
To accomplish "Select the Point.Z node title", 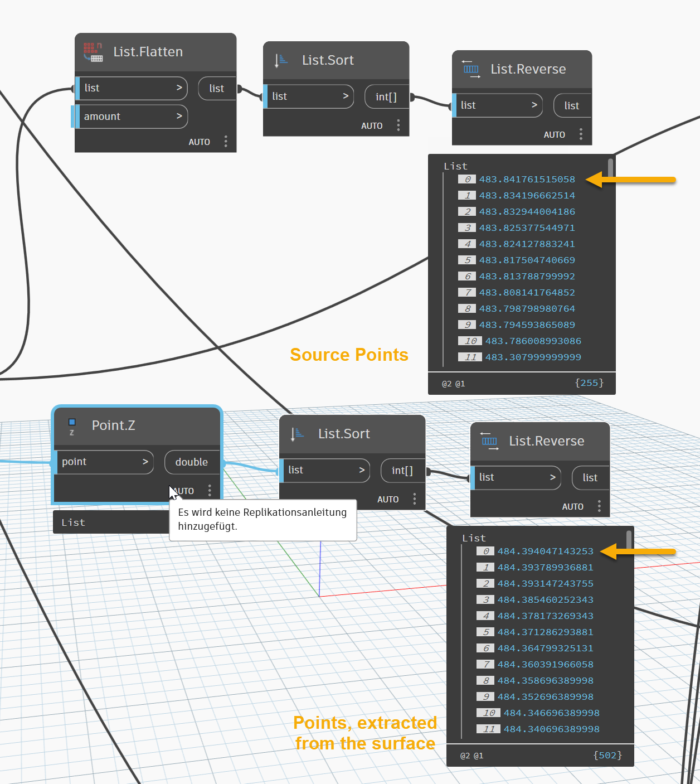I will click(114, 425).
